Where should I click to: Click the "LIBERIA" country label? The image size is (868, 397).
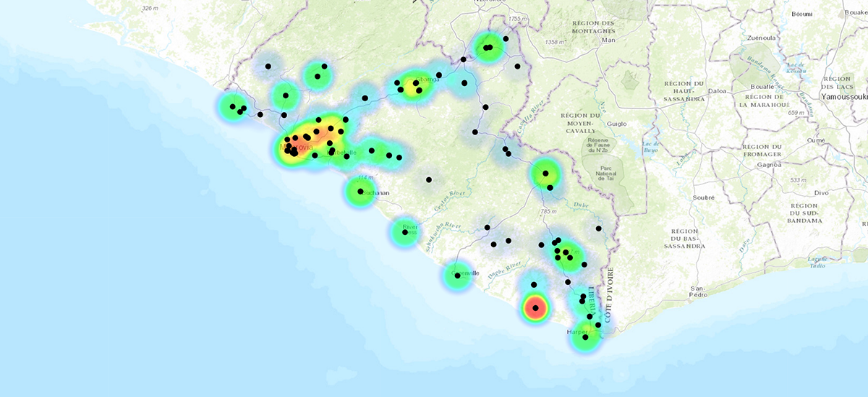[x=592, y=300]
